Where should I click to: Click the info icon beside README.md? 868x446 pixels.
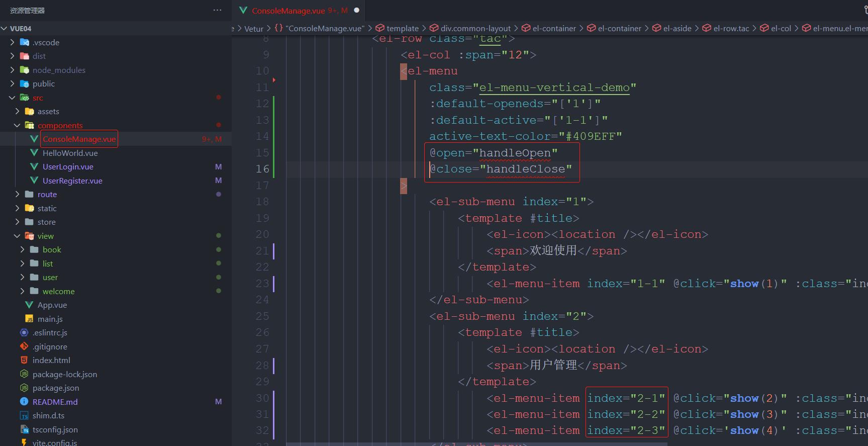[24, 402]
